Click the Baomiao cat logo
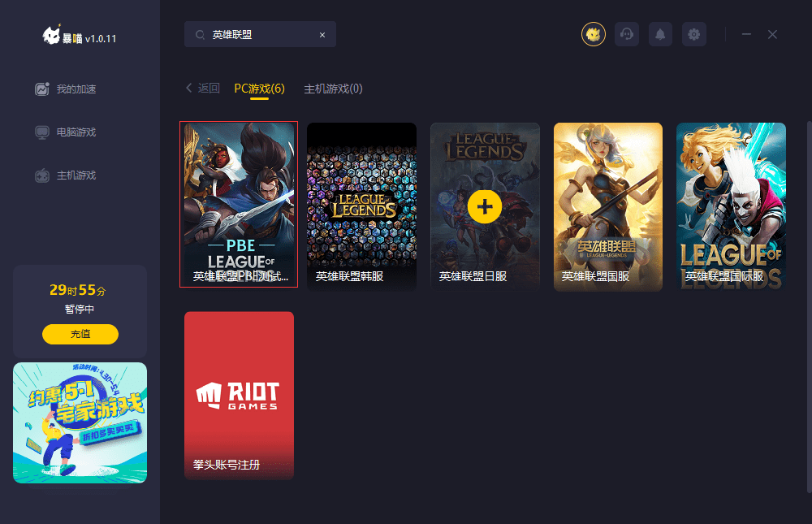The height and width of the screenshot is (524, 812). pyautogui.click(x=51, y=35)
